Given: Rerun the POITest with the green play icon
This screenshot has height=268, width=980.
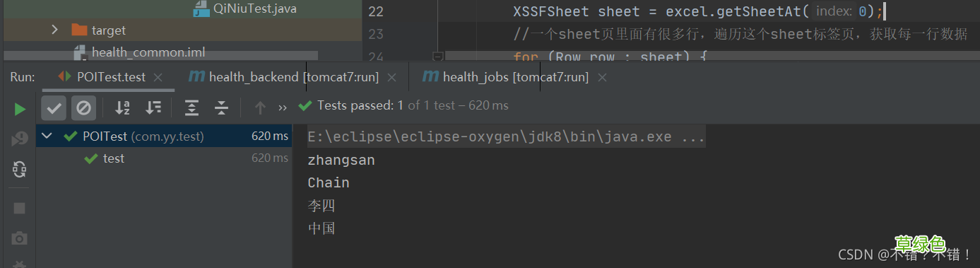Looking at the screenshot, I should tap(20, 108).
